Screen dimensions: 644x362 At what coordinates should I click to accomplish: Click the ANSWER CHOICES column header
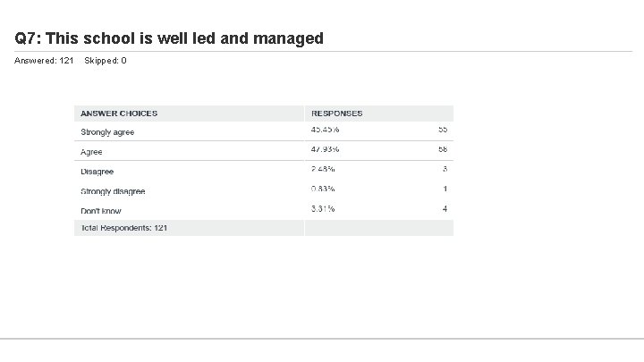[x=119, y=114]
